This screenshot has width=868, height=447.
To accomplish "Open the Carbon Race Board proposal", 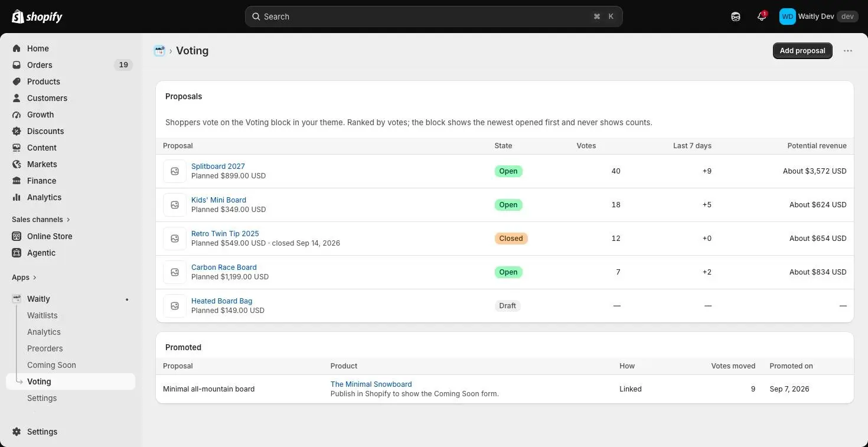I will 224,267.
